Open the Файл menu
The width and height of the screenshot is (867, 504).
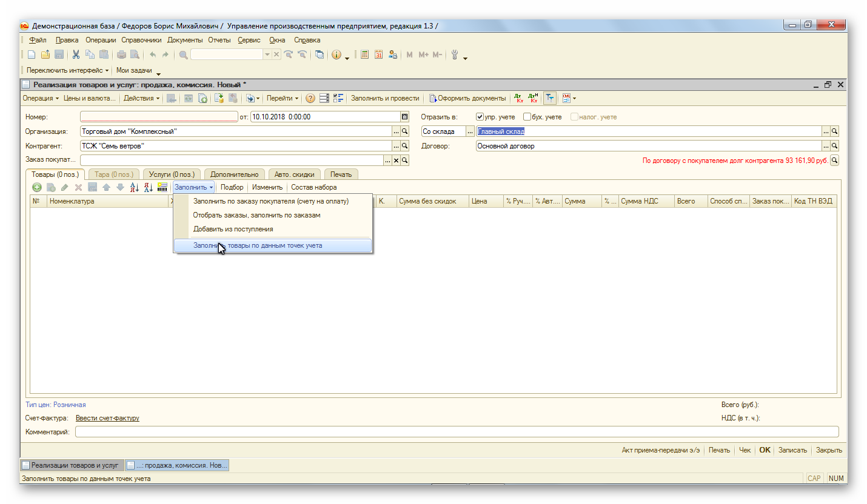[38, 40]
